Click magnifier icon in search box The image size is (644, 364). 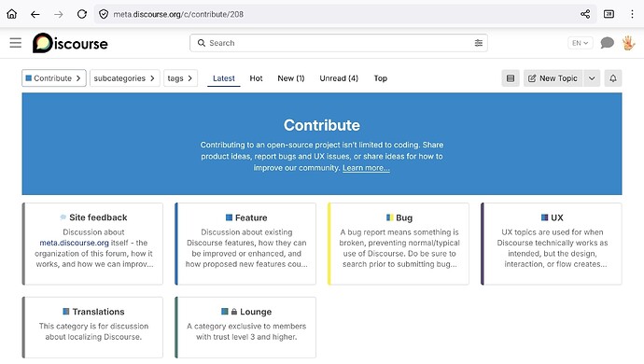pyautogui.click(x=202, y=43)
